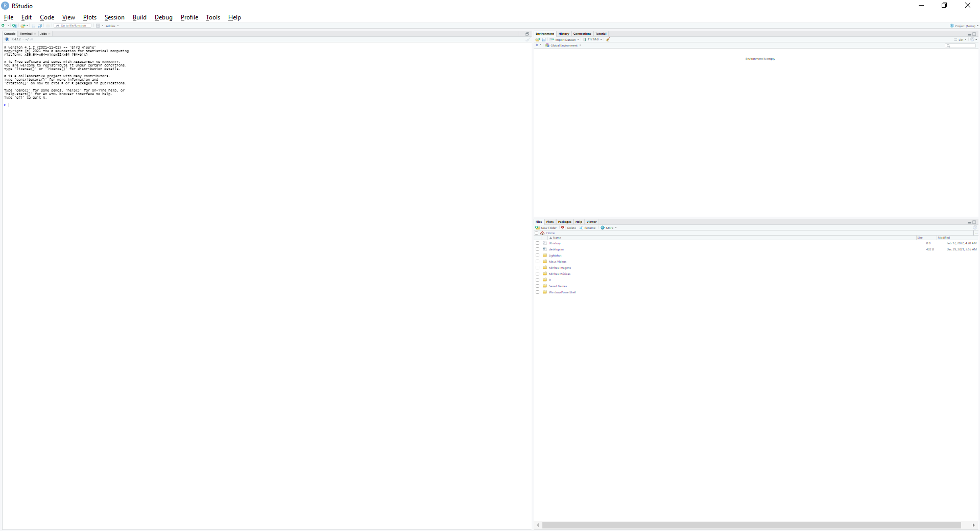Open the History tab
The height and width of the screenshot is (531, 980).
[x=563, y=34]
